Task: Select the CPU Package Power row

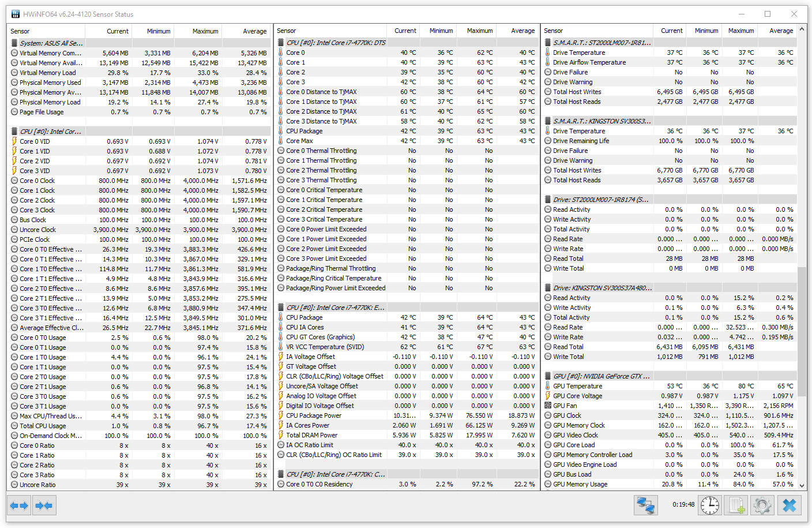Action: 314,415
